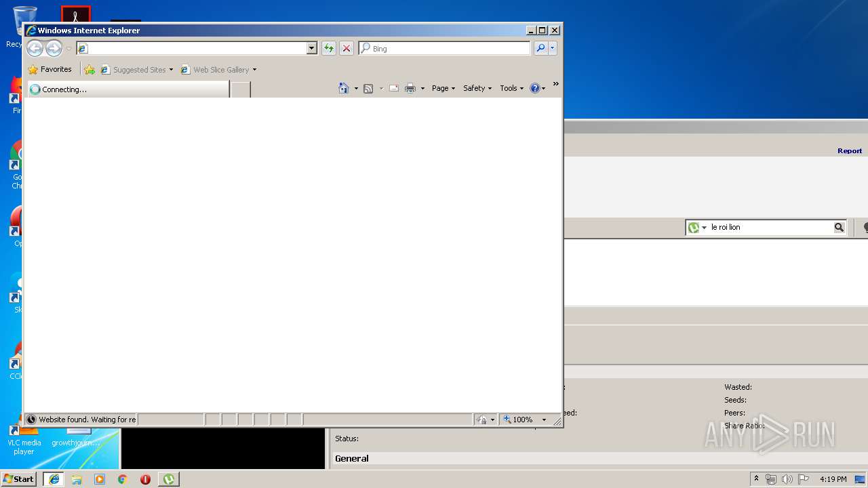Select the growthjourn... desktop file
This screenshot has width=868, height=488.
coord(75,437)
